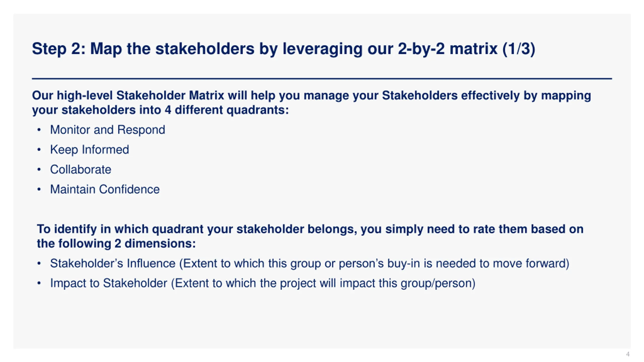
Task: Select the "Our high-level Stakeholder Matrix" heading line
Action: click(311, 96)
